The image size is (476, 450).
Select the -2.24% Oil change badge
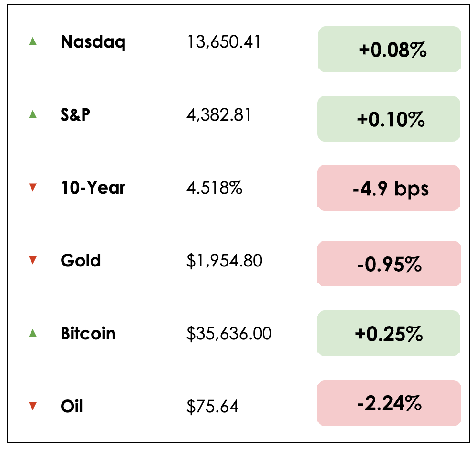(389, 403)
